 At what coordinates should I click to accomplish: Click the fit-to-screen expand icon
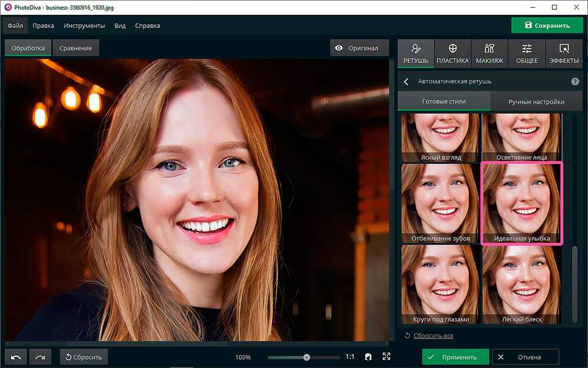(x=386, y=357)
